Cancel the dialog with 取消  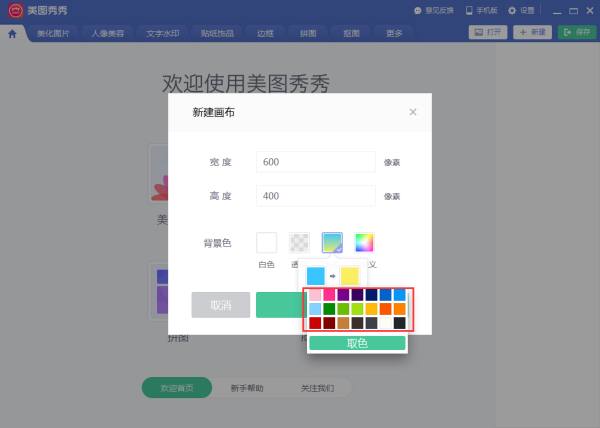pos(221,305)
